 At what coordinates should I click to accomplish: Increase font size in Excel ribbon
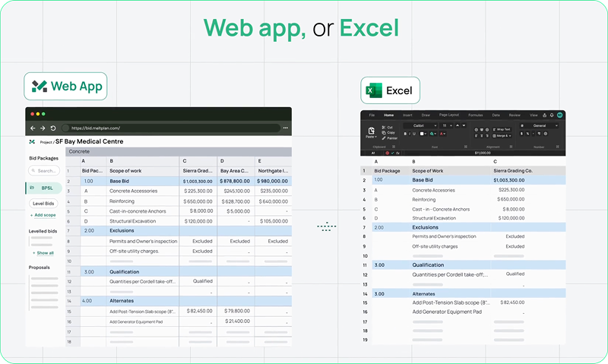point(458,125)
